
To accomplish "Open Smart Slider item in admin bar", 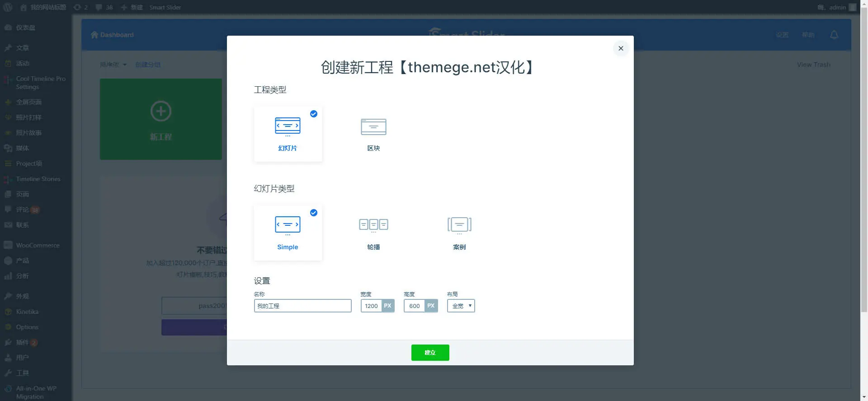I will tap(165, 7).
